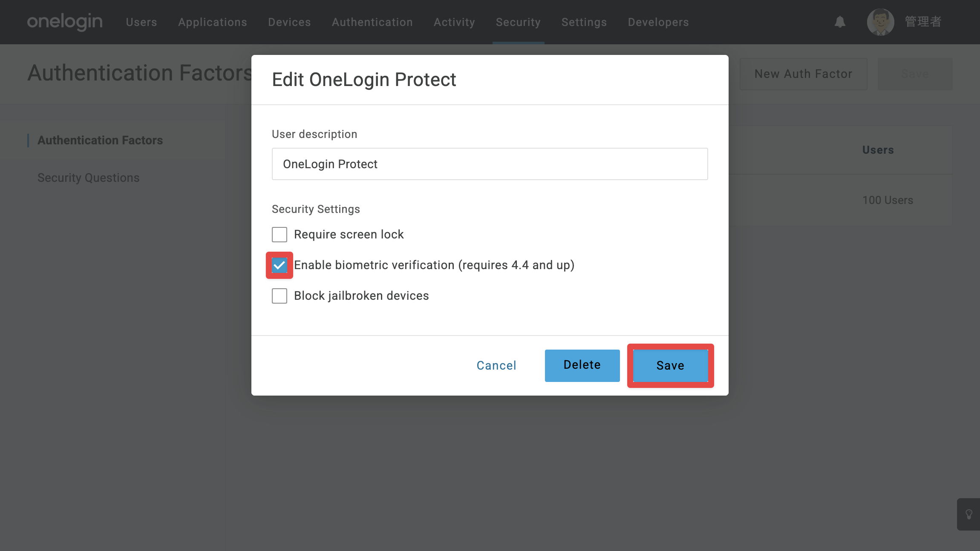The height and width of the screenshot is (551, 980).
Task: Click the notification bell icon
Action: pos(840,22)
